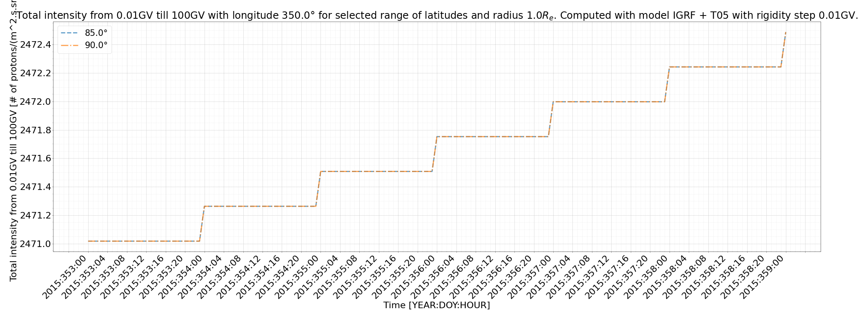Click the final peak point near 2472.48
The height and width of the screenshot is (320, 868).
point(786,32)
